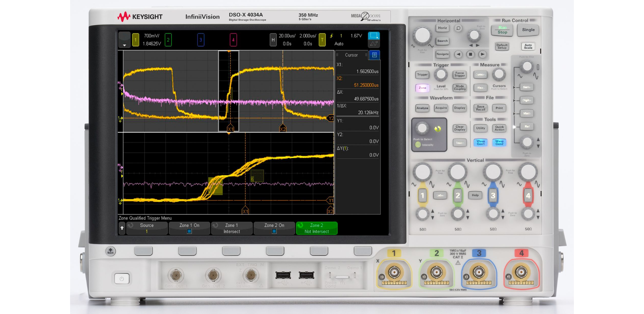Open the channel 1 status menu badge
This screenshot has height=314, width=644.
135,39
